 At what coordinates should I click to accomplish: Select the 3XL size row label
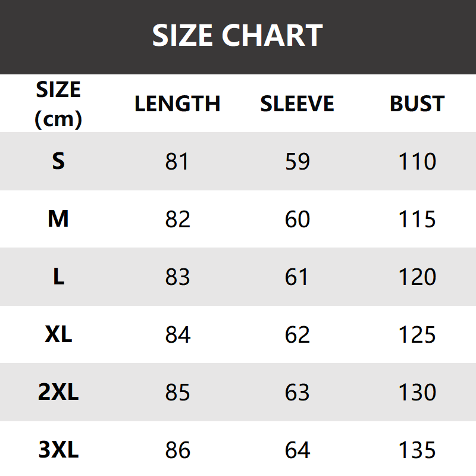tap(58, 450)
